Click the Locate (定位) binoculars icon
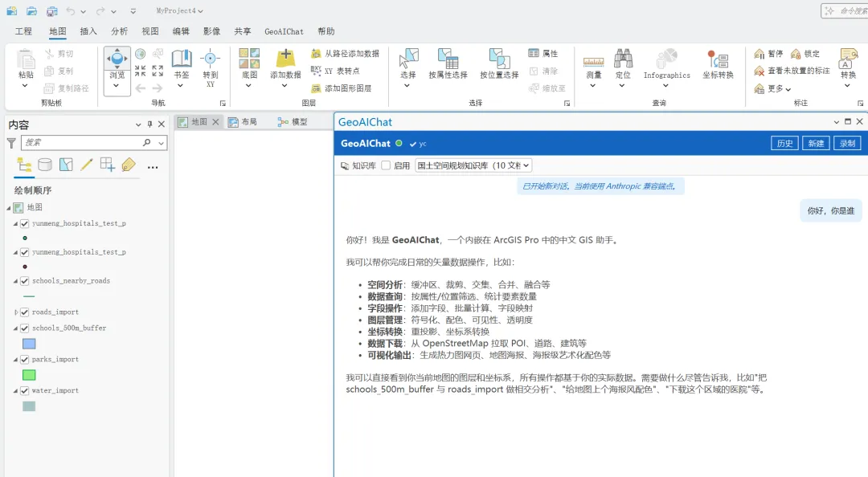This screenshot has height=477, width=868. click(x=623, y=58)
